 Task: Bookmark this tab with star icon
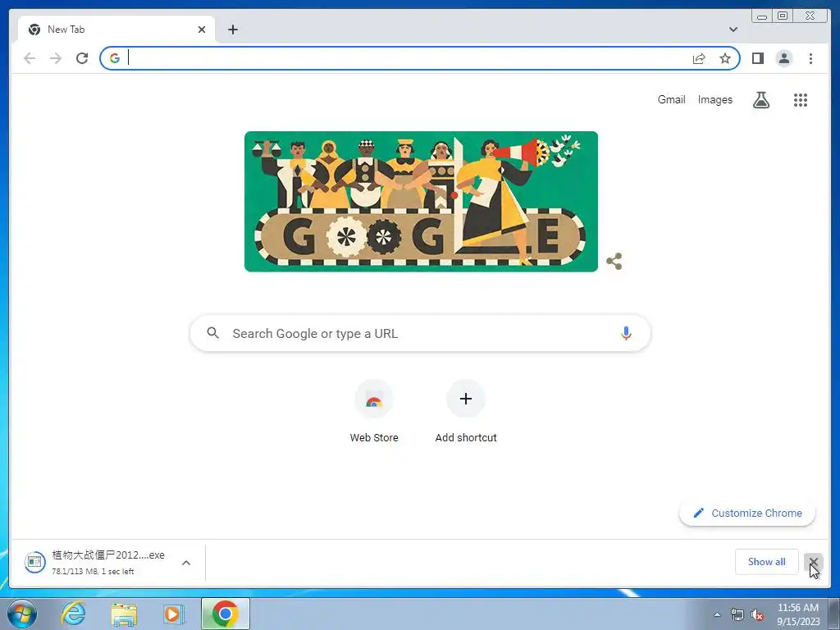point(725,58)
